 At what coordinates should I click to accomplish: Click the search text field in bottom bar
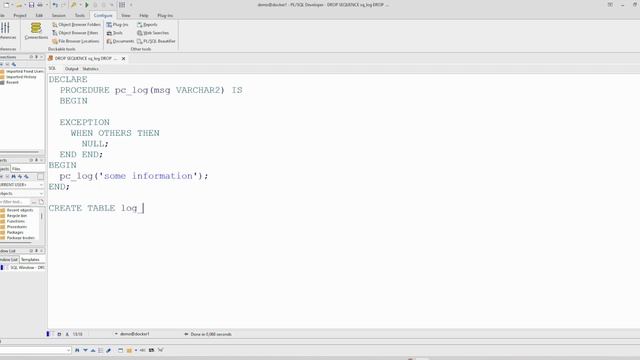click(33, 350)
